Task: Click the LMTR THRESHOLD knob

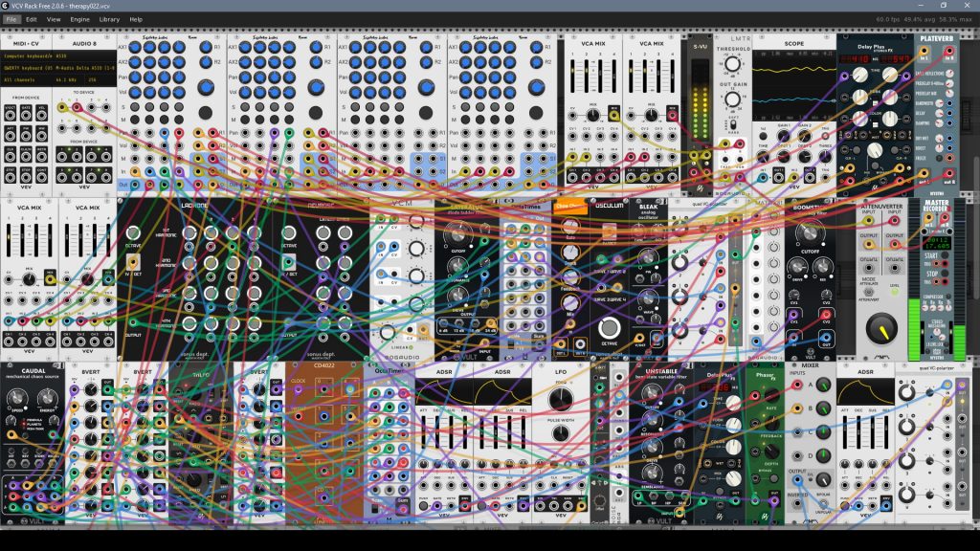Action: [732, 64]
